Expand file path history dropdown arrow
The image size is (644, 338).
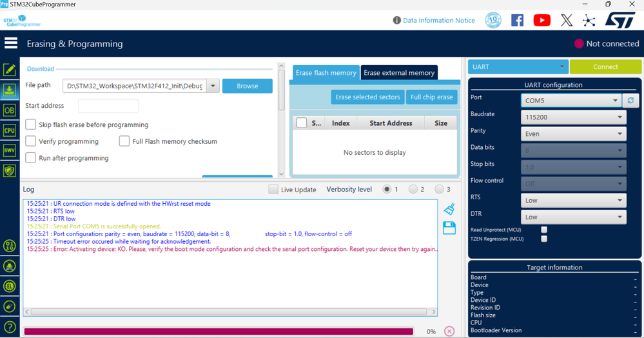pos(213,86)
